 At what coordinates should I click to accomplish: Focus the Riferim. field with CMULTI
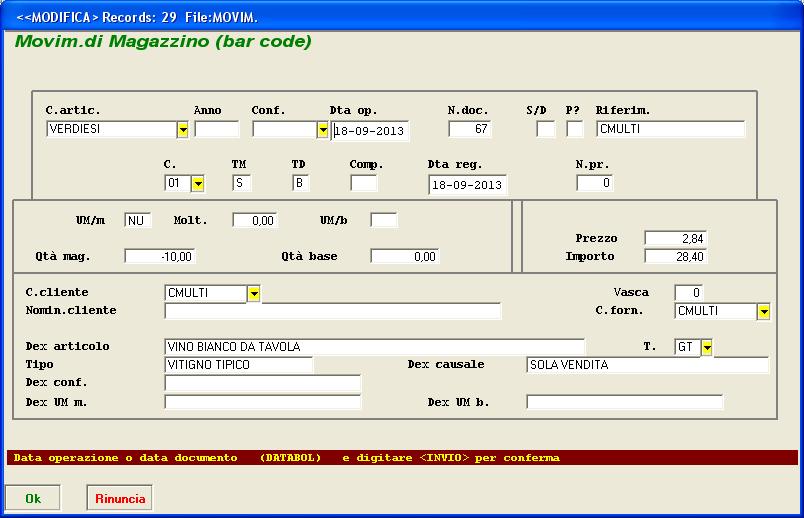(x=670, y=129)
